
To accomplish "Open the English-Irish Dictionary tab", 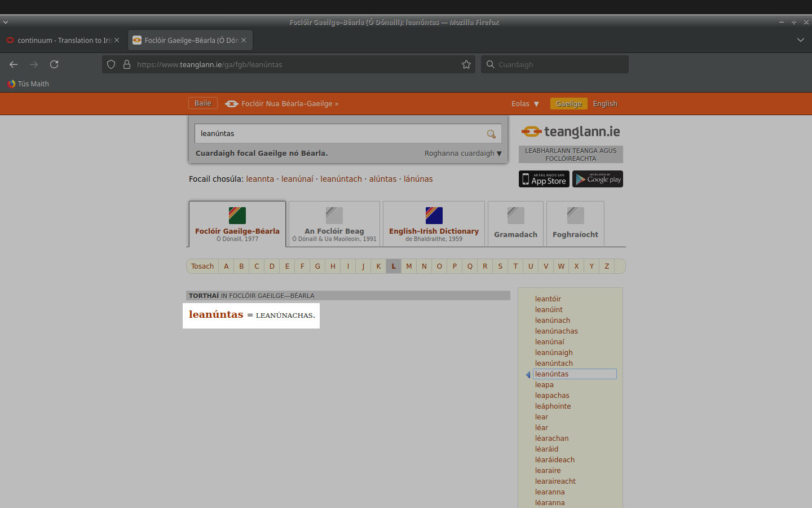I will [x=434, y=224].
